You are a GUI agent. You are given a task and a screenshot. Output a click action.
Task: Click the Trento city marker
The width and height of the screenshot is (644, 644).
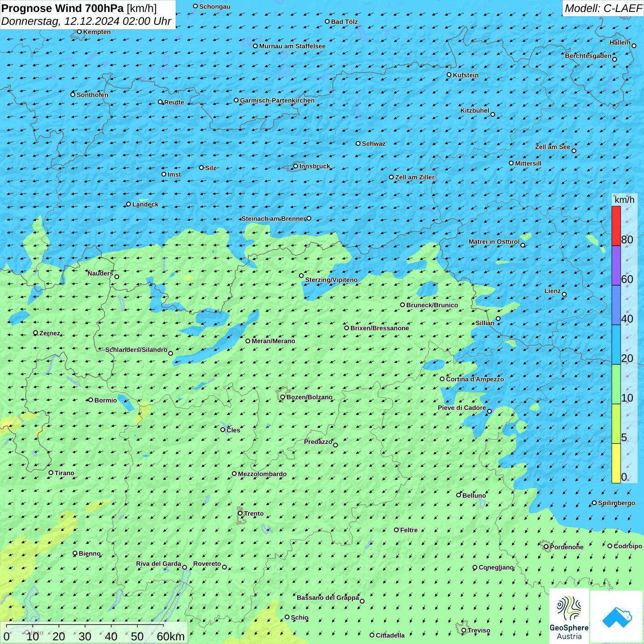(x=240, y=513)
